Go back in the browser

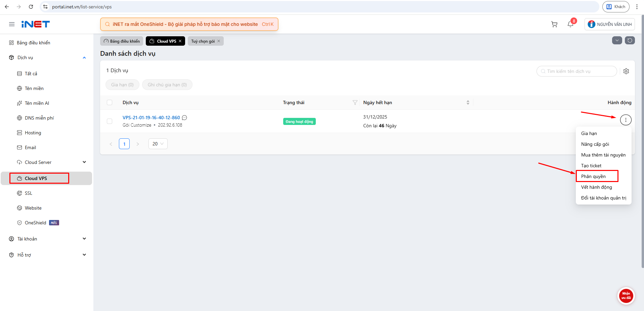pos(7,7)
